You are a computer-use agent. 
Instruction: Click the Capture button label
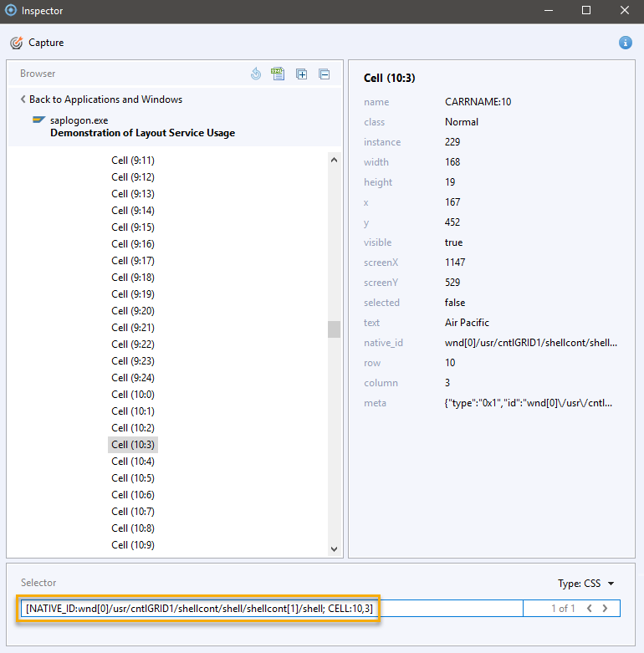(46, 43)
